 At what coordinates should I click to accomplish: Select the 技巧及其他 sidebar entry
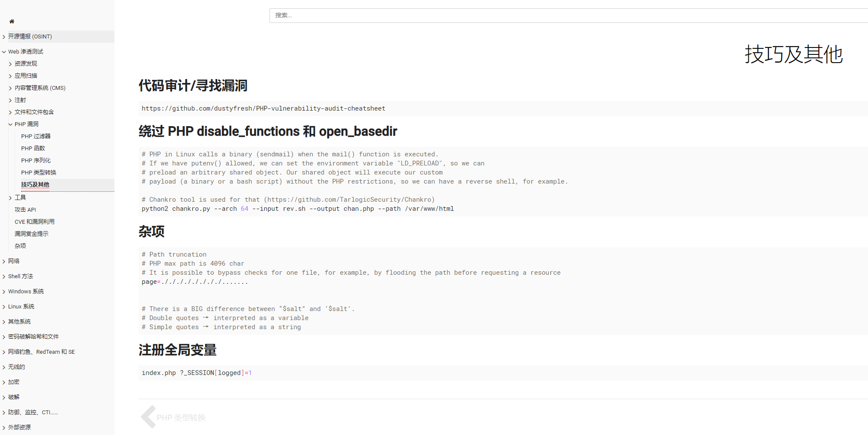pos(35,184)
